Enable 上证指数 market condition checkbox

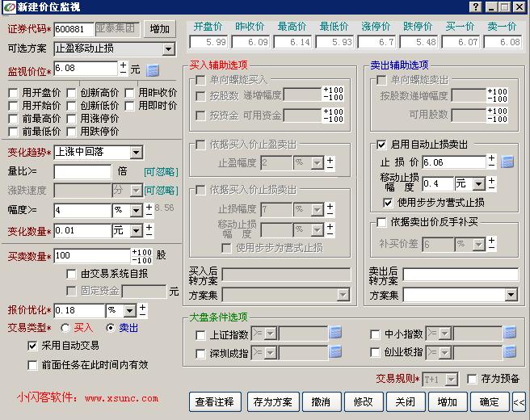point(200,335)
